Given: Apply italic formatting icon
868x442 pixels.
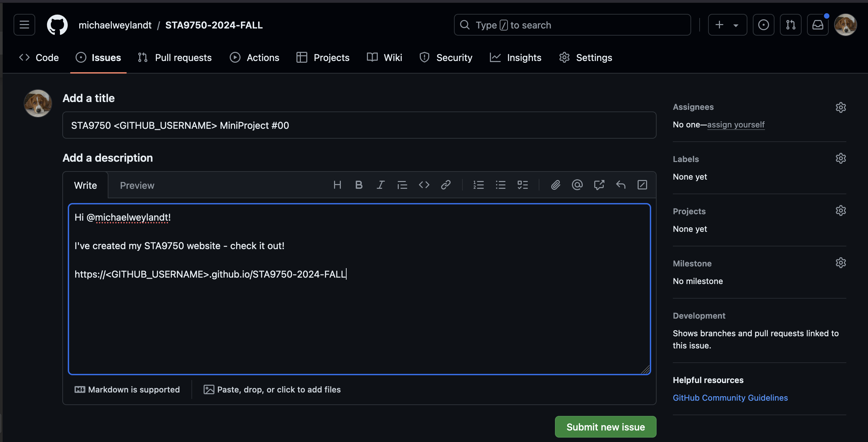Looking at the screenshot, I should tap(380, 185).
